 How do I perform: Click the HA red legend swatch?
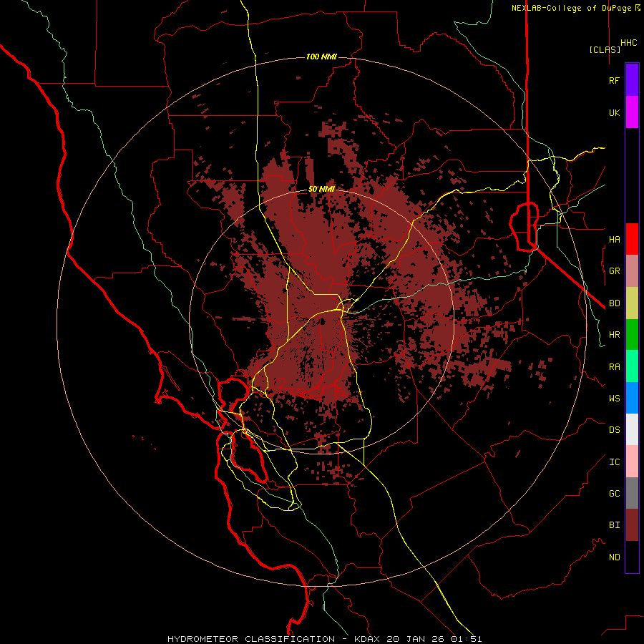pos(632,239)
